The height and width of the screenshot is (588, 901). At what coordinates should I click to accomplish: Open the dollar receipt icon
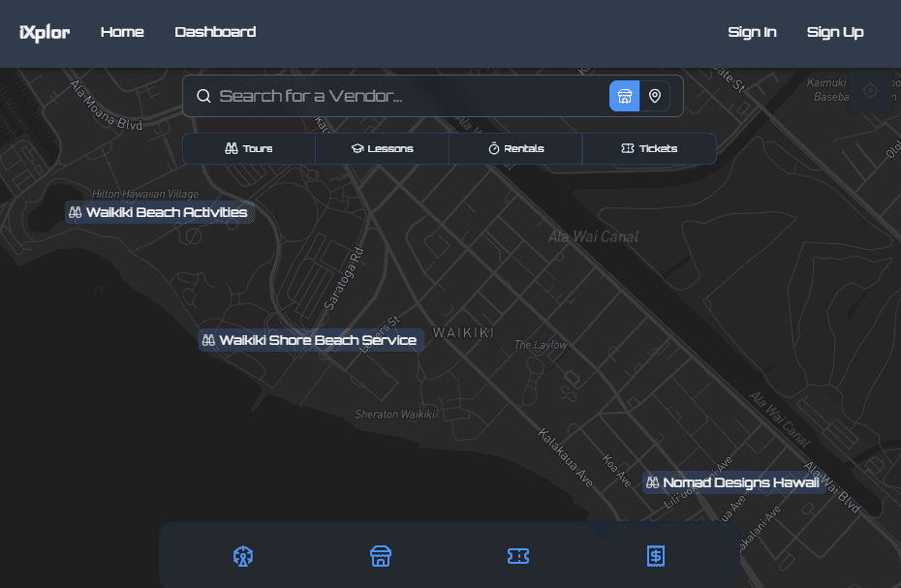[x=656, y=556]
